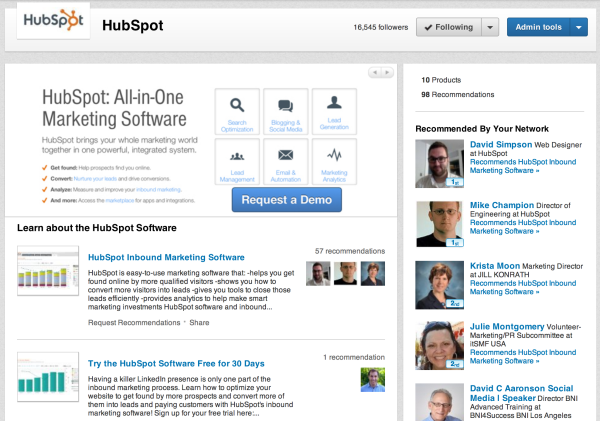The image size is (600, 421).
Task: Click 'Learn about the HubSpot Software' heading
Action: [x=97, y=228]
